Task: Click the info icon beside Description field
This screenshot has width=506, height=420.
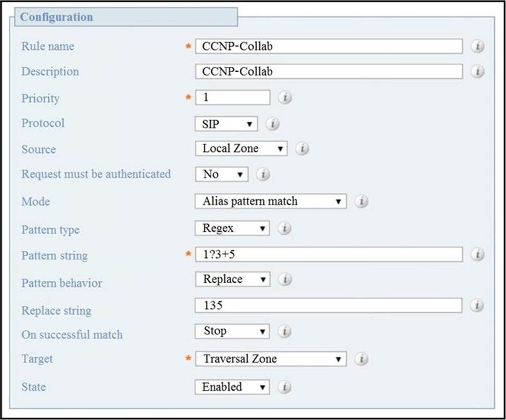Action: [477, 71]
